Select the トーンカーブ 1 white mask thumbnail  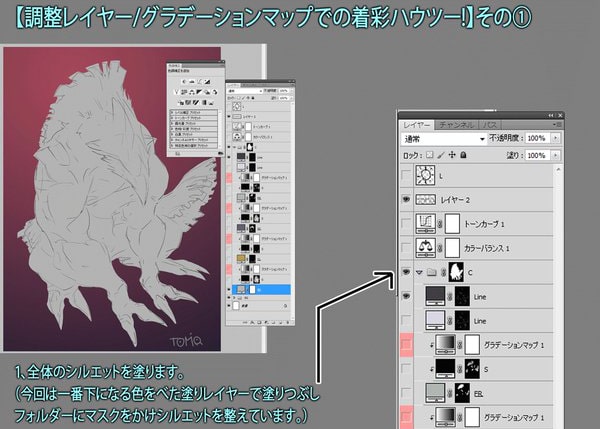pyautogui.click(x=452, y=223)
